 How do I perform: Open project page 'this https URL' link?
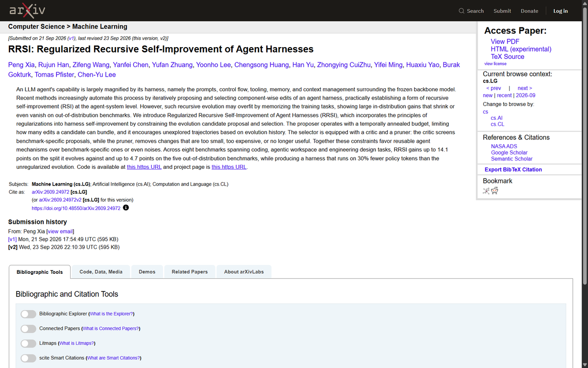[x=229, y=167]
